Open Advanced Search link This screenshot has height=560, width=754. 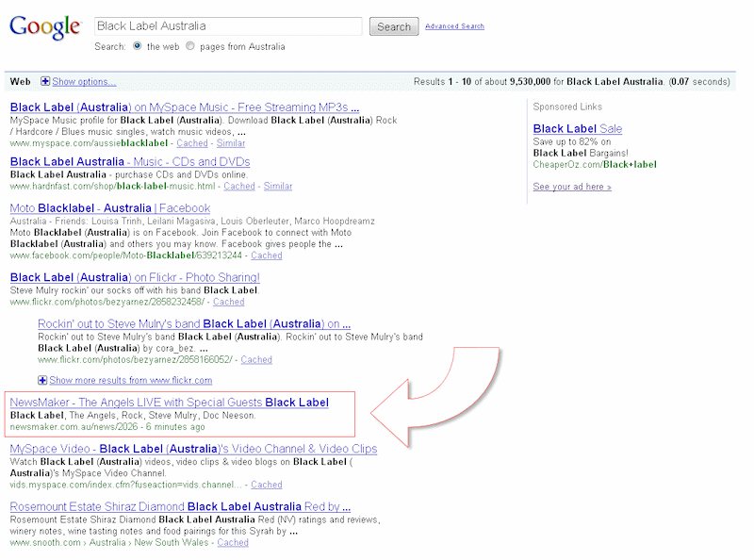[454, 26]
